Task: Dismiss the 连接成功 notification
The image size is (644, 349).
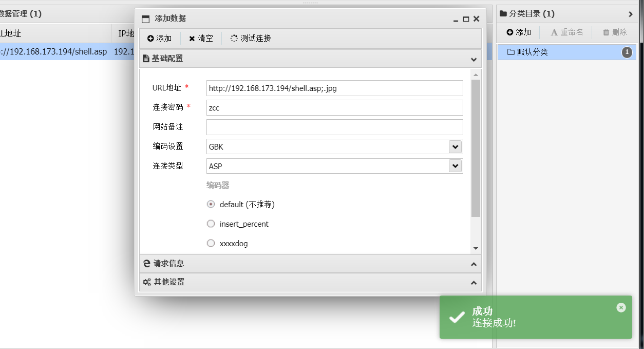Action: coord(621,307)
